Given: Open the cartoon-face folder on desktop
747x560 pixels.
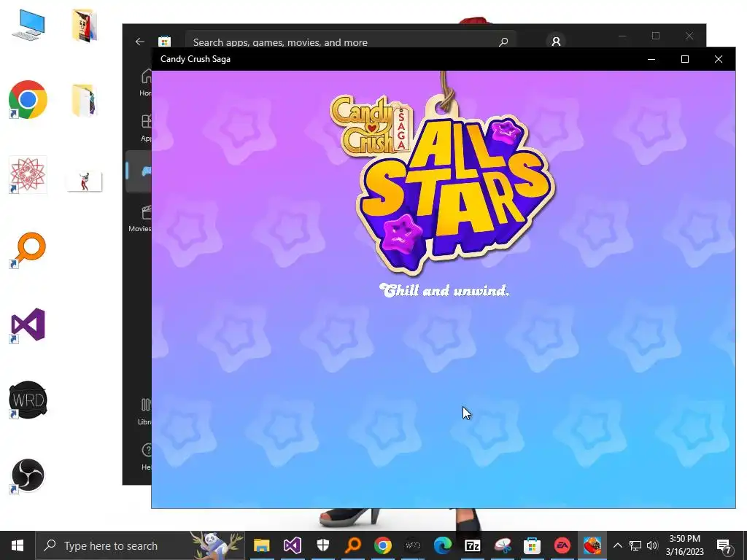Looking at the screenshot, I should [85, 25].
